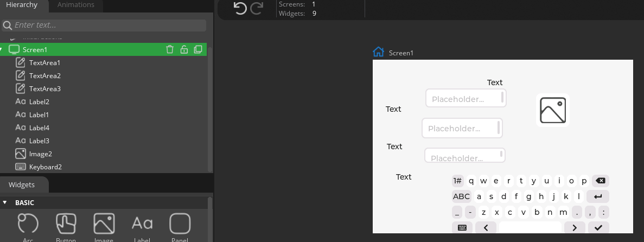The height and width of the screenshot is (242, 644).
Task: Tap the right arrow key on keyboard
Action: [575, 227]
